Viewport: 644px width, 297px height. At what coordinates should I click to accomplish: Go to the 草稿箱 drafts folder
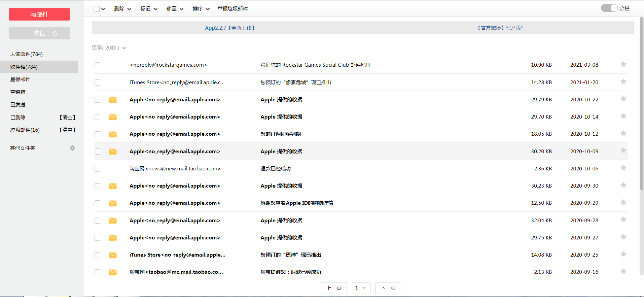point(18,92)
